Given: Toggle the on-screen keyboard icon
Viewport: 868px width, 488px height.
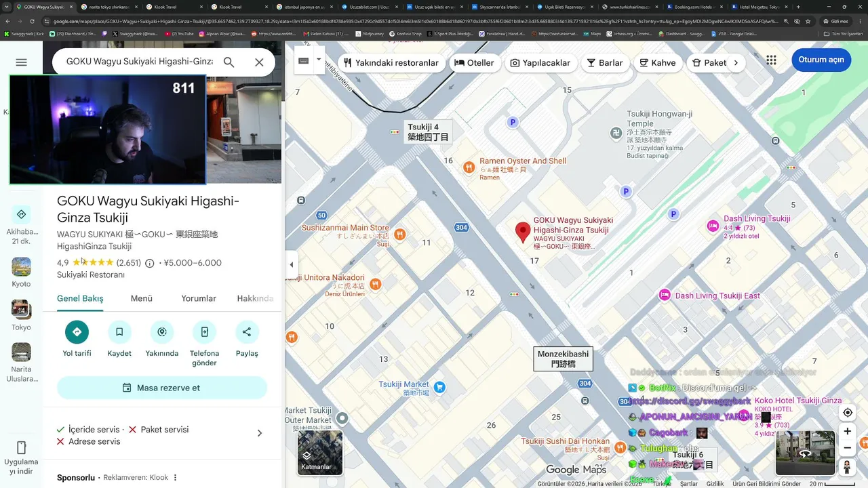Looking at the screenshot, I should (303, 60).
